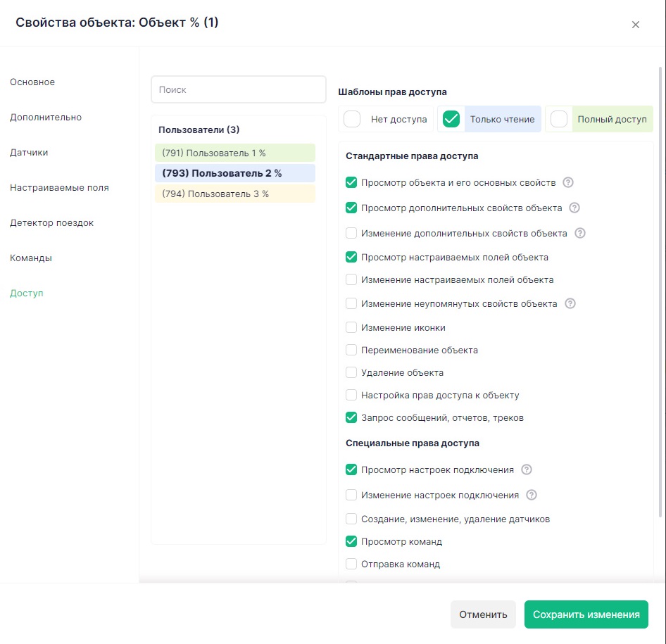
Task: Check 'Настройка прав доступа к объекту'
Action: tap(351, 395)
